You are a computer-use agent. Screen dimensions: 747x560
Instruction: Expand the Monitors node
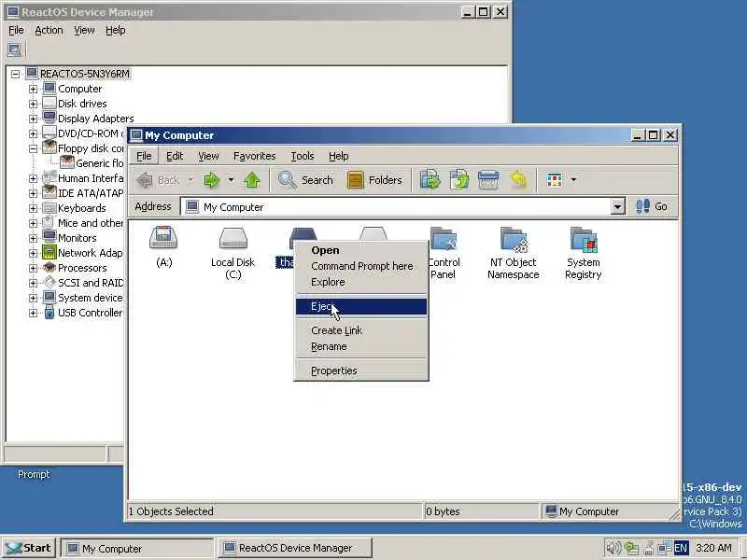33,238
